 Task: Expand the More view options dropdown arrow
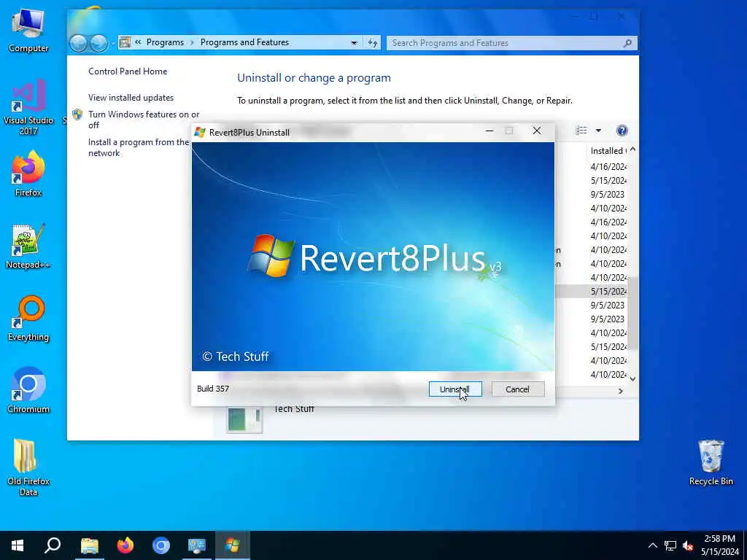(x=598, y=131)
